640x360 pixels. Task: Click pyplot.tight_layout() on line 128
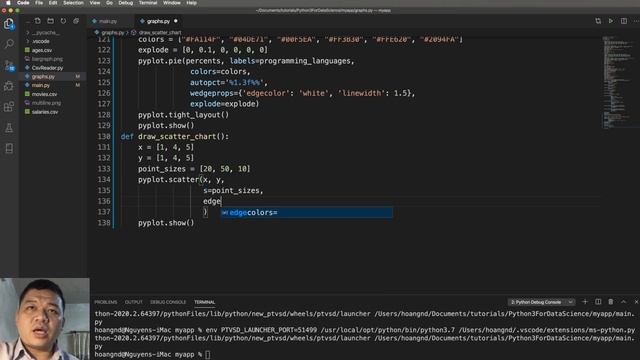click(x=183, y=115)
